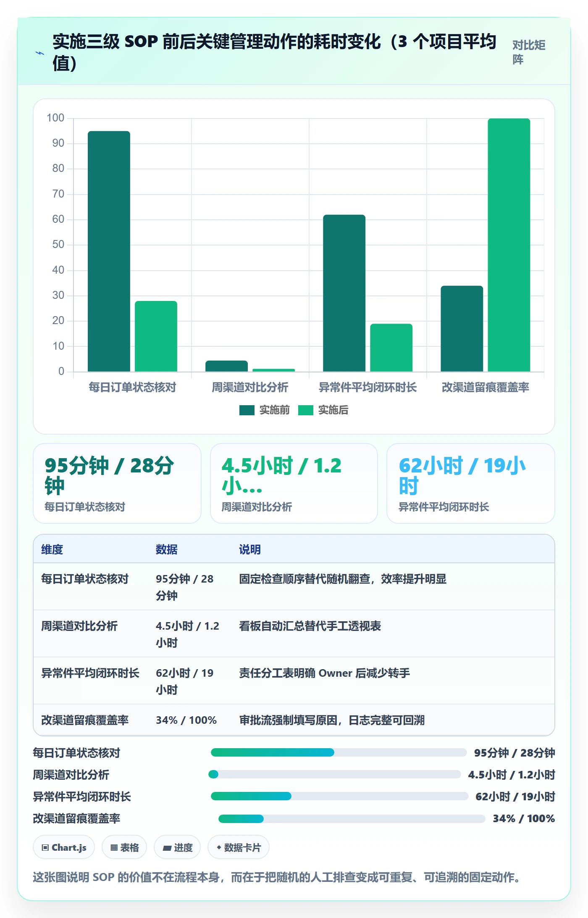Select the 数据卡片 tag chip

(x=239, y=847)
